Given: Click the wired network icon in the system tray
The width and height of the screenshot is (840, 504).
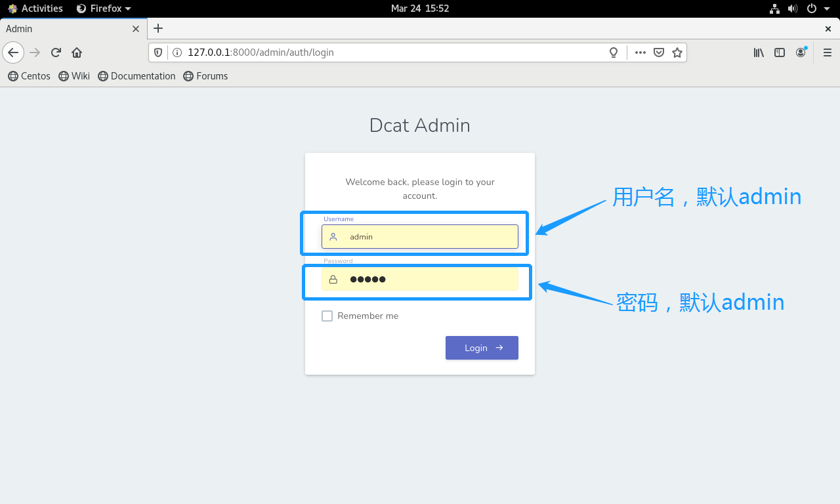Looking at the screenshot, I should click(774, 9).
